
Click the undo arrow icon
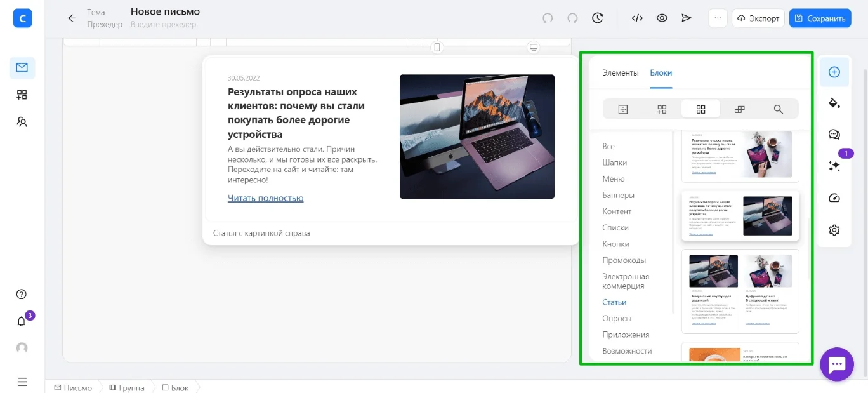pyautogui.click(x=548, y=18)
